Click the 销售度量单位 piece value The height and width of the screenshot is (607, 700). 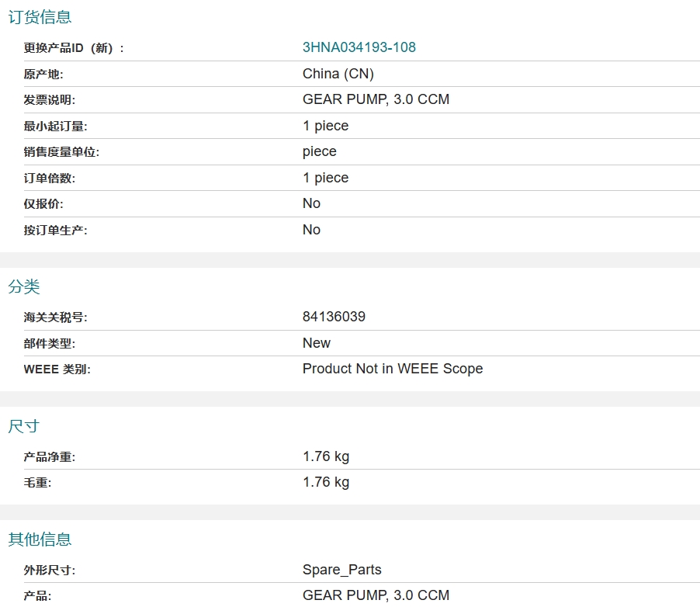click(319, 151)
